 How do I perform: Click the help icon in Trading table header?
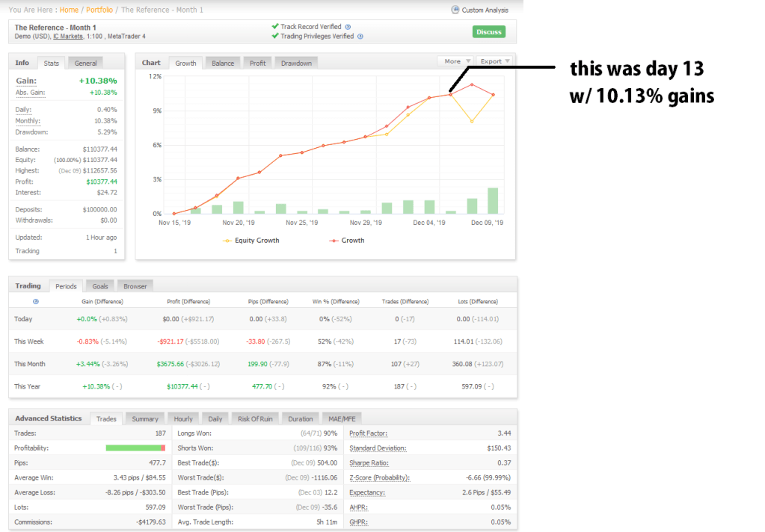point(36,301)
